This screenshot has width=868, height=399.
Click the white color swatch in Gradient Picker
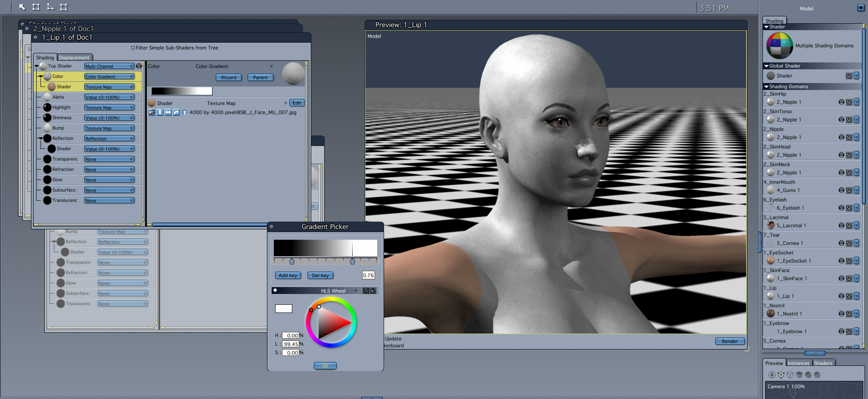[x=283, y=308]
